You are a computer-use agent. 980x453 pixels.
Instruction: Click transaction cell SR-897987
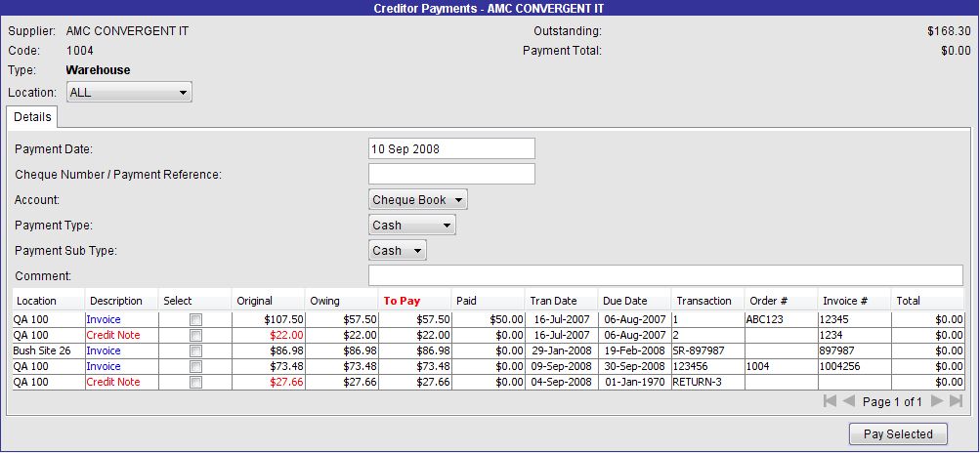[x=708, y=350]
